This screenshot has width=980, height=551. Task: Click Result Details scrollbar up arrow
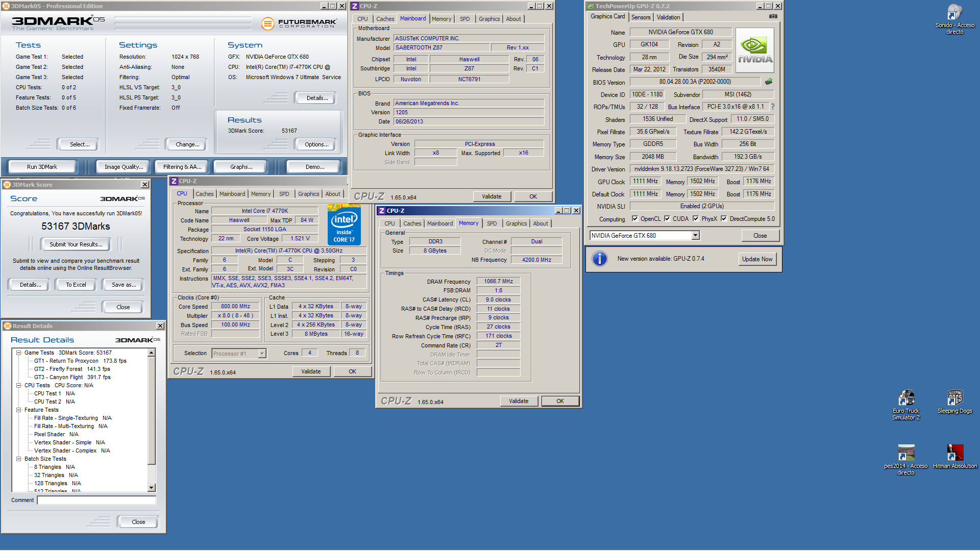point(151,353)
